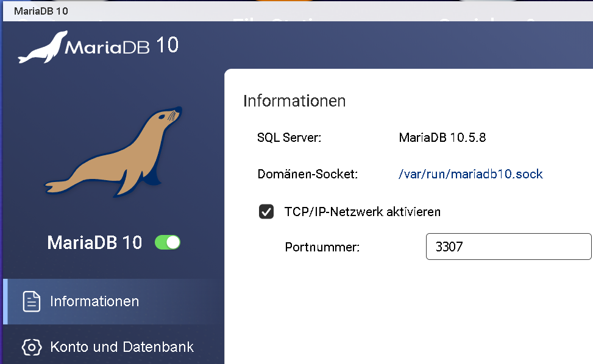This screenshot has height=364, width=593.
Task: Click the MariaDB 10 label beside switch
Action: pyautogui.click(x=94, y=242)
